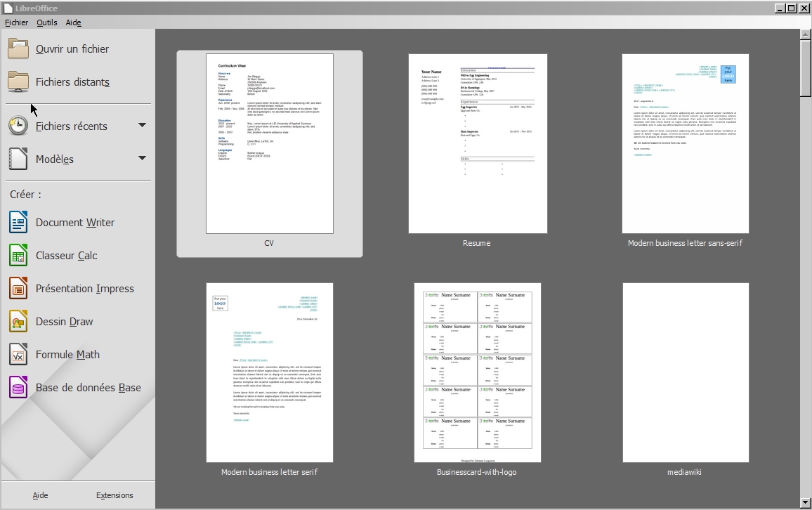
Task: Click the mediawiki template name label
Action: (684, 471)
